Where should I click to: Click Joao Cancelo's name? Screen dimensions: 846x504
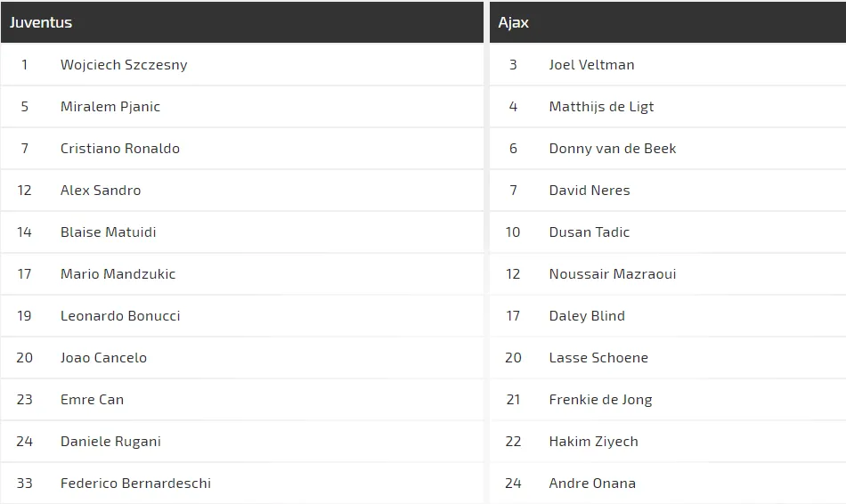point(103,358)
